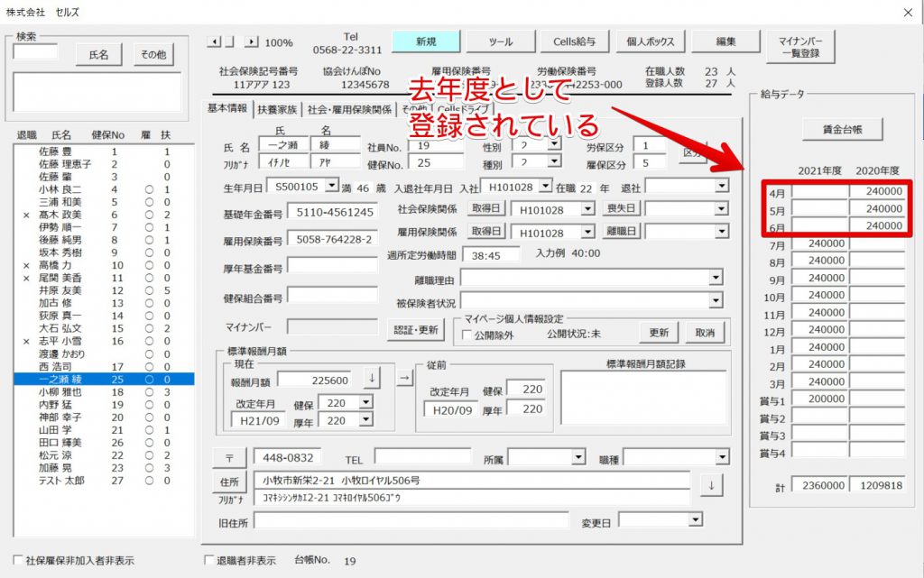Expand 離職理由 dropdown
Viewport: 924px width, 578px height.
(716, 278)
